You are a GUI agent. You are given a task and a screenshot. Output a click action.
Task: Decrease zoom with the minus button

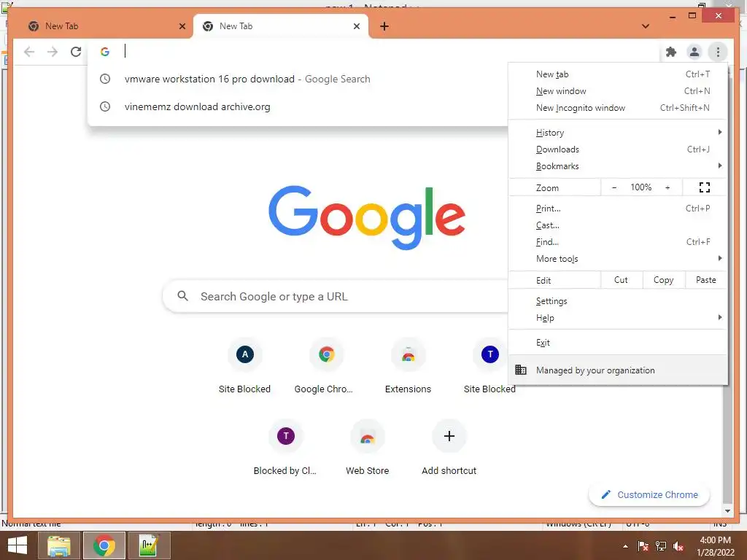614,187
